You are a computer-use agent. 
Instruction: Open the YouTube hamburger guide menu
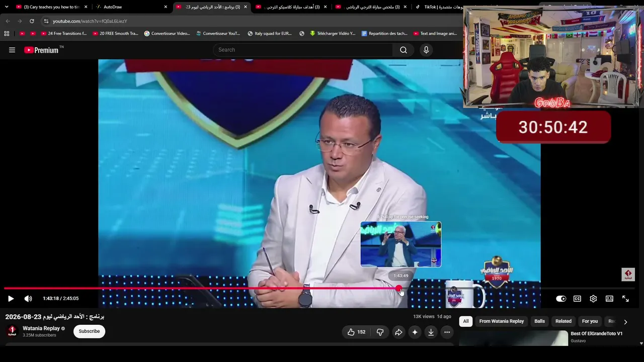tap(12, 50)
